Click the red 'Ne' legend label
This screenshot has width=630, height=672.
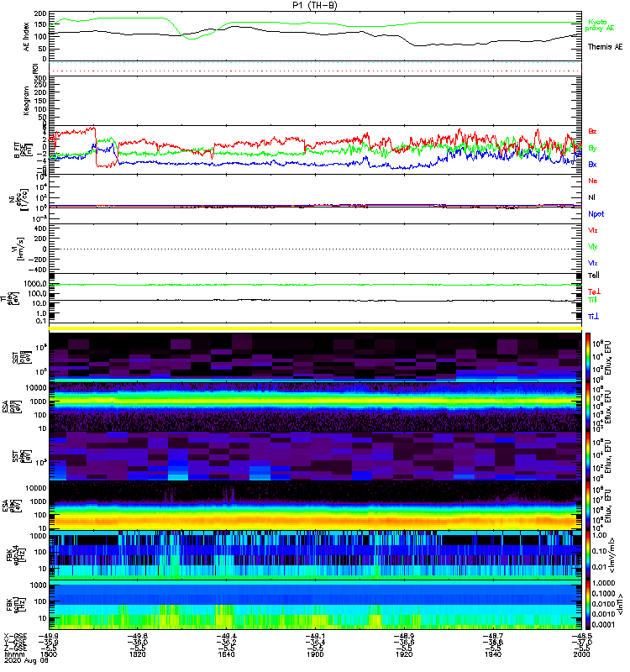pyautogui.click(x=593, y=181)
